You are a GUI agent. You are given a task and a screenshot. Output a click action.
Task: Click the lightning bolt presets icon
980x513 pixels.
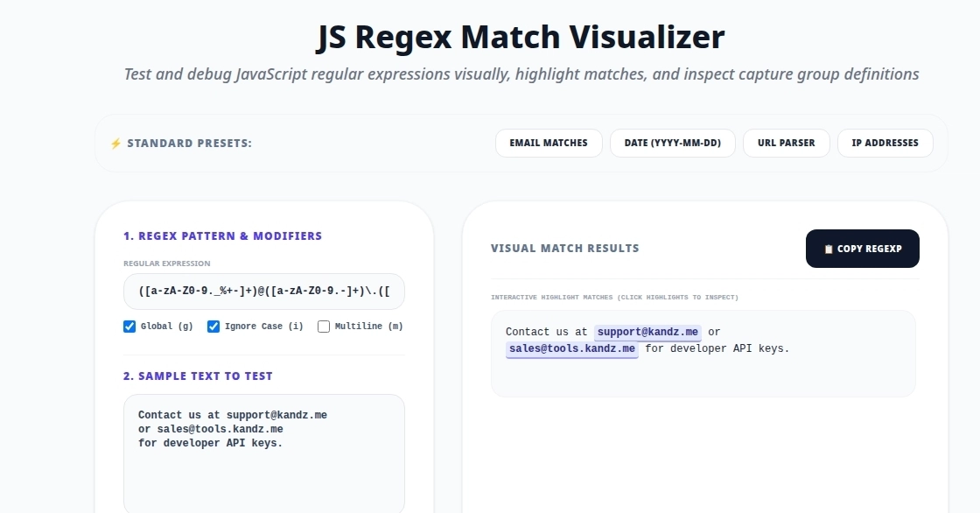pyautogui.click(x=115, y=144)
